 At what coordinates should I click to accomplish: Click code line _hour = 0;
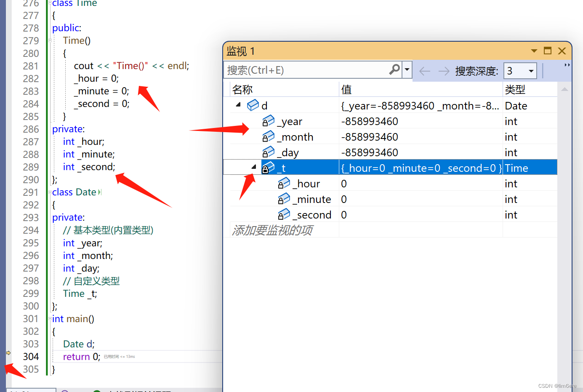96,79
